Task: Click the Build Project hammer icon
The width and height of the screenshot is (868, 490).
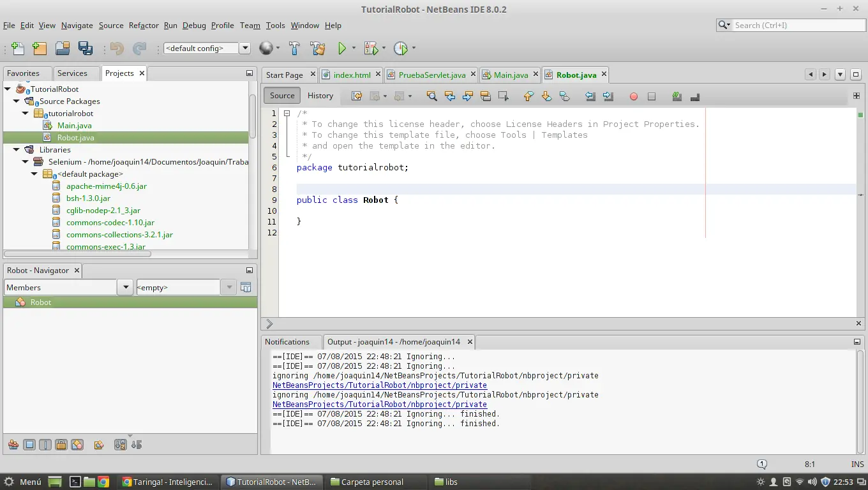Action: pyautogui.click(x=294, y=48)
